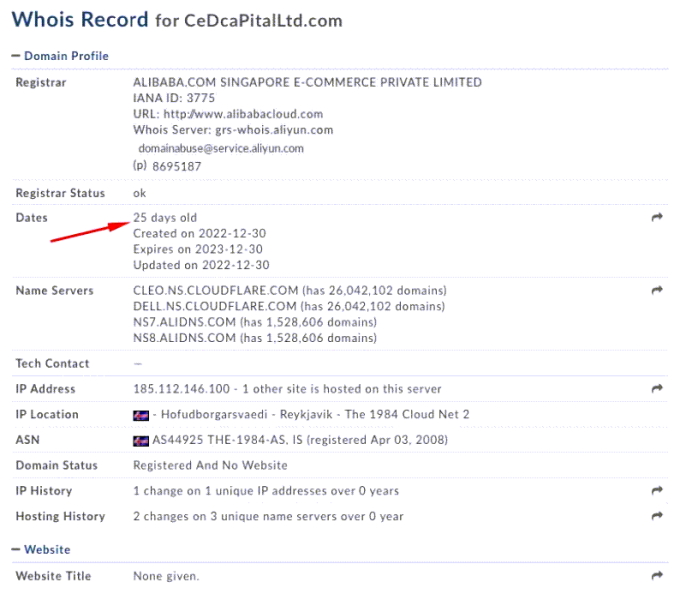Open the arrow icon in the IP Address row
680x600 pixels.
pos(657,389)
